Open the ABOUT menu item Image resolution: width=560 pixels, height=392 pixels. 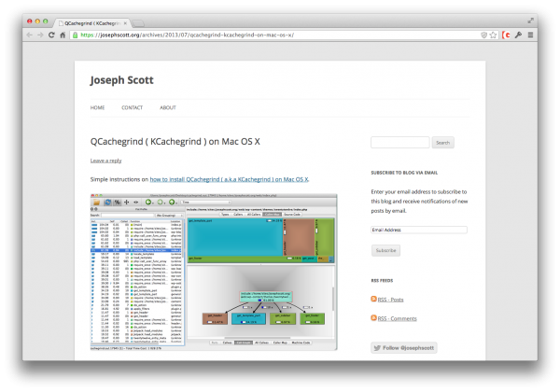coord(168,107)
